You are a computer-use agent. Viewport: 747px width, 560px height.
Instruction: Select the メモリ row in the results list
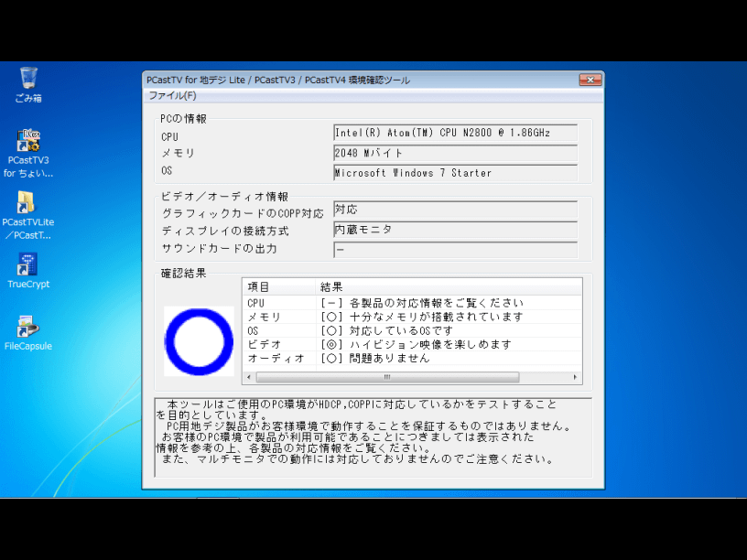[x=413, y=317]
